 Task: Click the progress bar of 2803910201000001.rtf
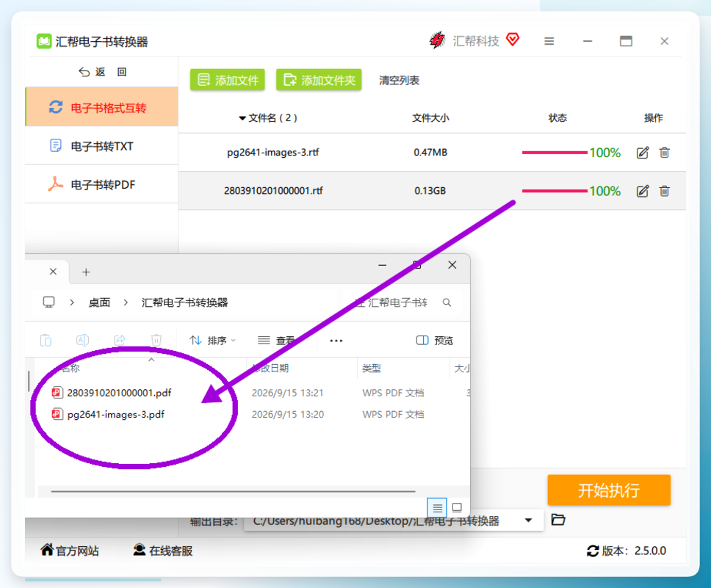[x=555, y=191]
